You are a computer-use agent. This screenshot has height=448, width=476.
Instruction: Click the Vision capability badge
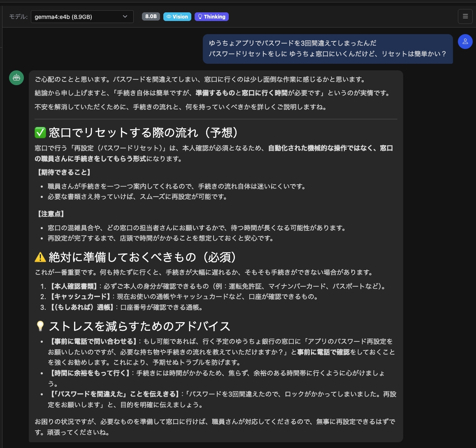(177, 17)
